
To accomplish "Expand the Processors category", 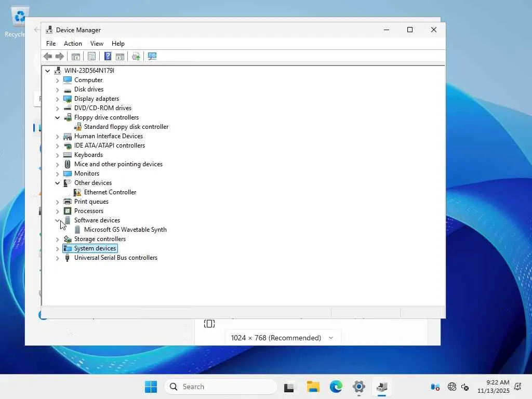I will click(x=57, y=211).
